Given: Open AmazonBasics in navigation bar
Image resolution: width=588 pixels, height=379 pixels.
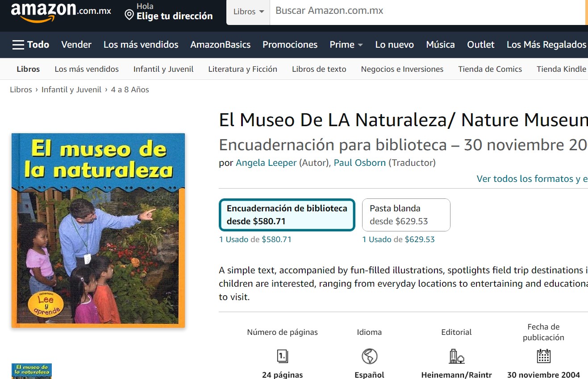Looking at the screenshot, I should click(221, 45).
